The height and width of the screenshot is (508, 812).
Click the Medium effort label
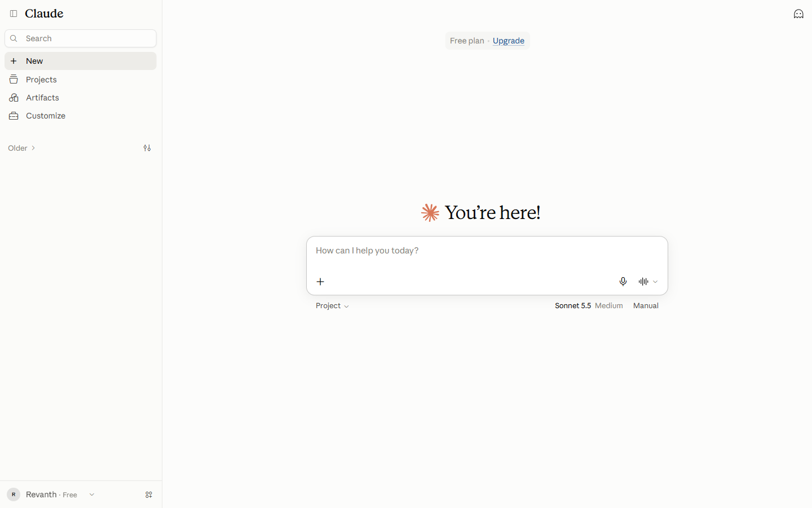(609, 306)
